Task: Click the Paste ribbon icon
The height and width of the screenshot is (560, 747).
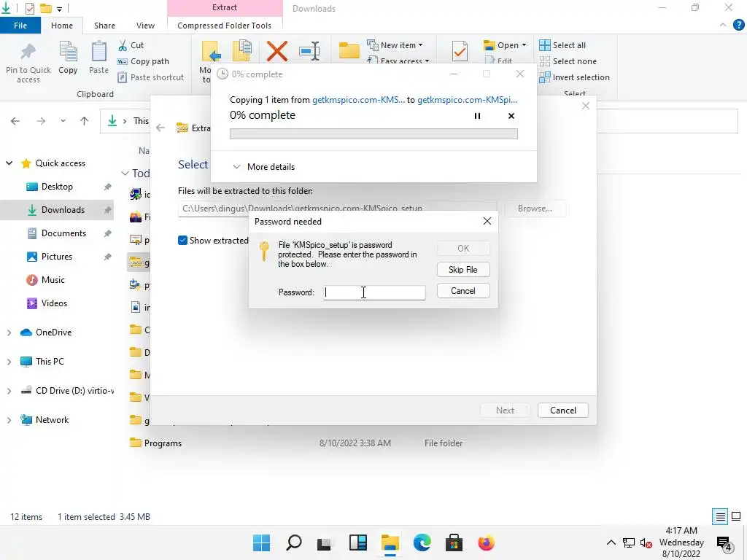Action: coord(98,58)
